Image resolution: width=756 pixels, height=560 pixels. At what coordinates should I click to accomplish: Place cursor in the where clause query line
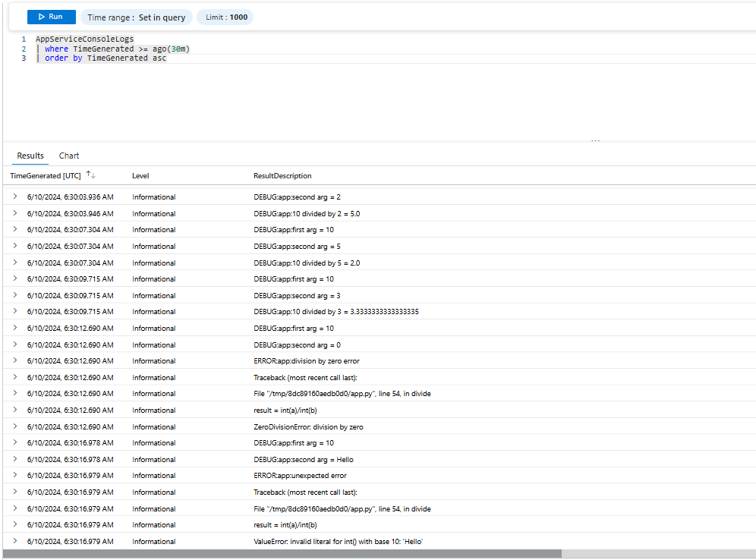pyautogui.click(x=121, y=48)
